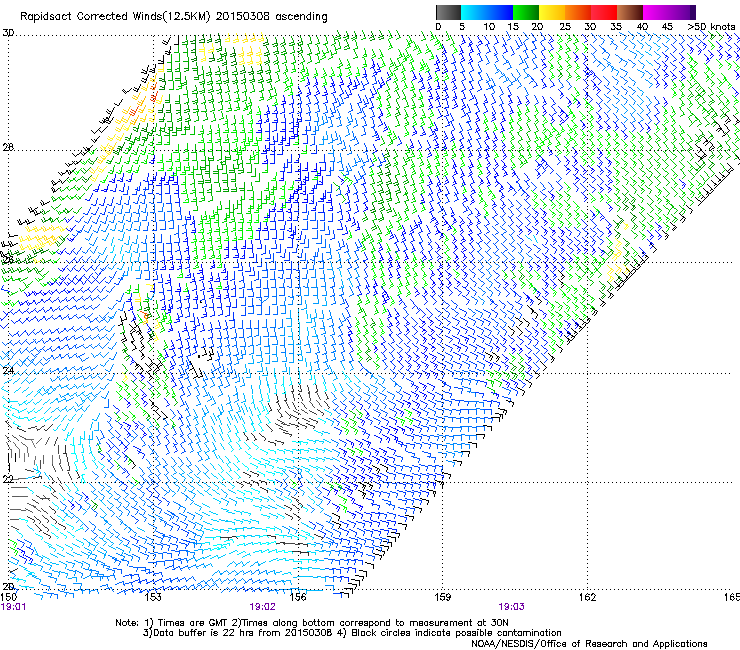
Task: Click the latitude label "30" at the top left
Action: point(8,33)
